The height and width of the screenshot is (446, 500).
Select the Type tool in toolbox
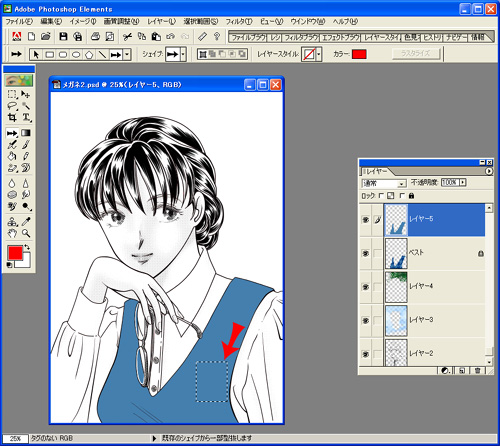tap(26, 117)
